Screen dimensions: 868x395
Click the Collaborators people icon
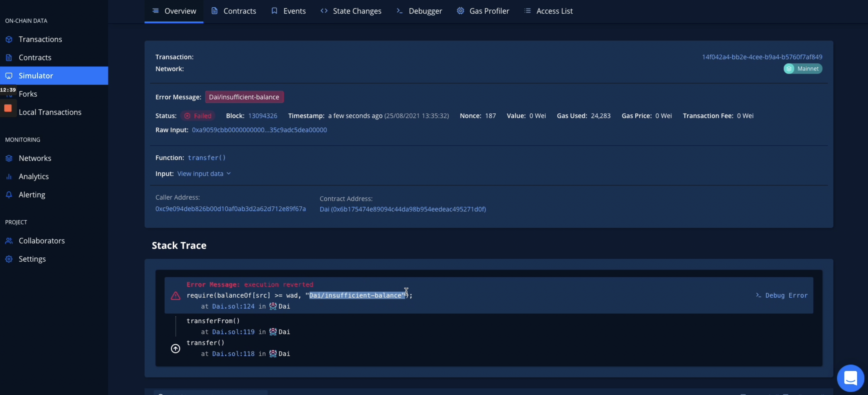pyautogui.click(x=9, y=241)
